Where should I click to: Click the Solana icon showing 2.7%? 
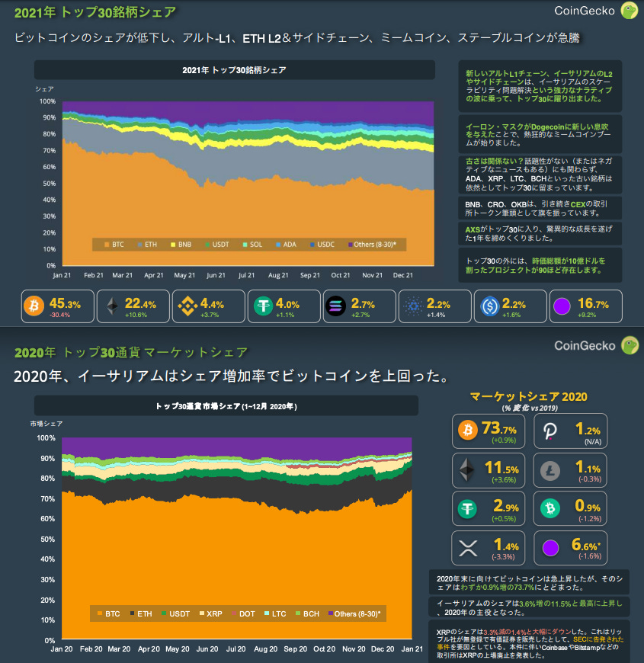click(x=336, y=306)
